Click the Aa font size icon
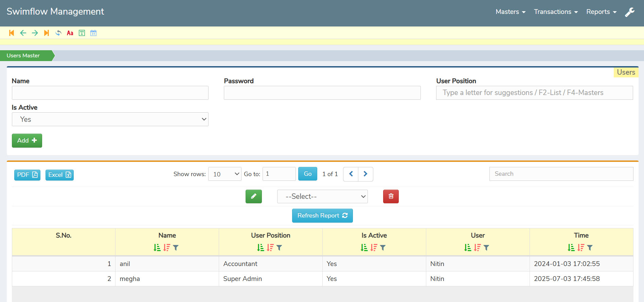This screenshot has width=644, height=302. [70, 33]
